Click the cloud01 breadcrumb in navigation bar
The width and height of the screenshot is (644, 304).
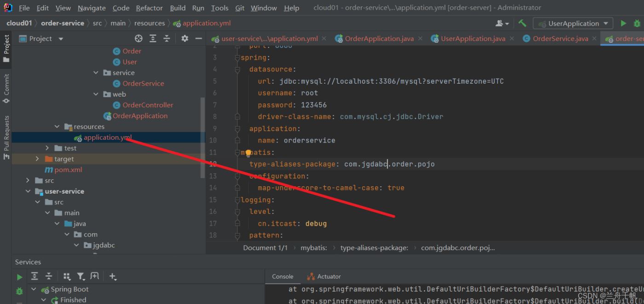click(19, 23)
